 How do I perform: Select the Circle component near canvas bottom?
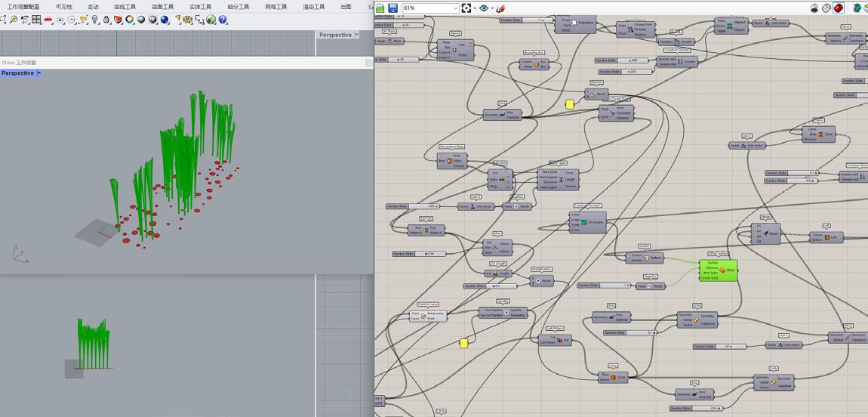click(x=613, y=377)
